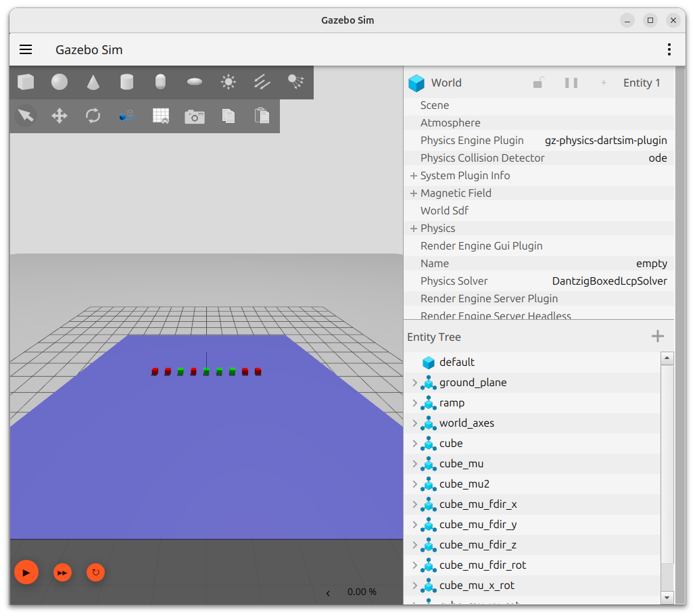Insert a sphere shape
695x616 pixels.
(59, 82)
